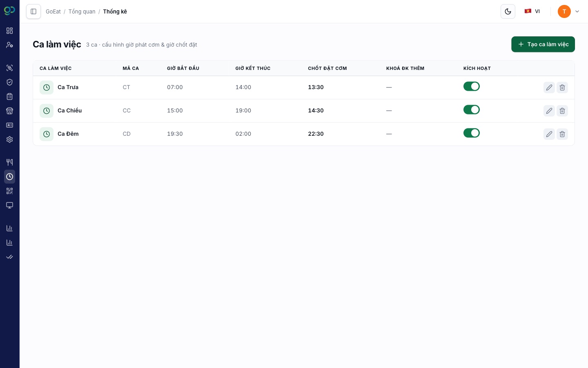
Task: Select the Ca Chiều shift row name
Action: point(69,110)
